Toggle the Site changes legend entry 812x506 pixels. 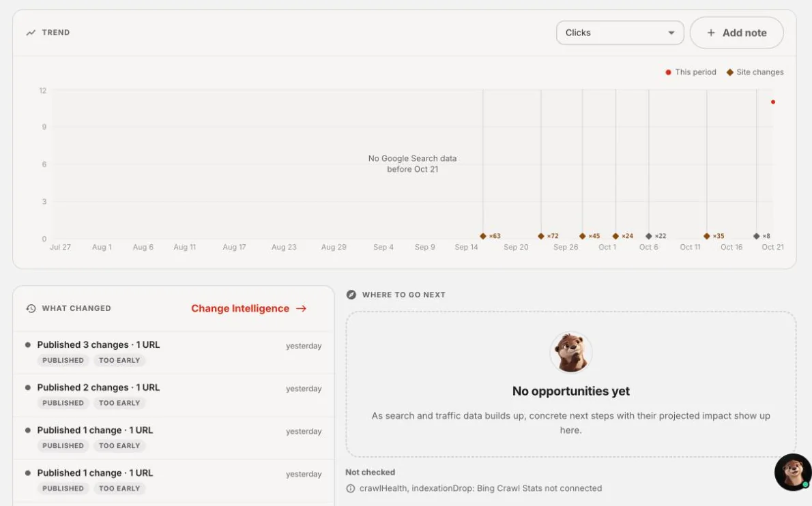pyautogui.click(x=755, y=72)
